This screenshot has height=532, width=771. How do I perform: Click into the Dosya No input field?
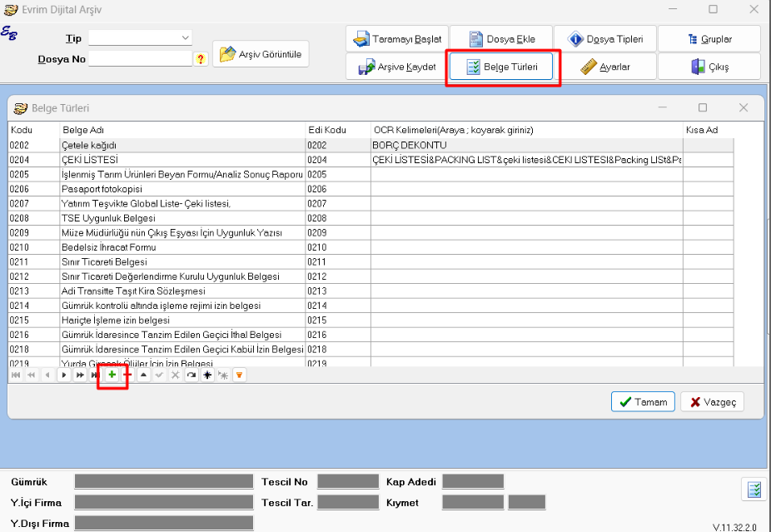coord(140,59)
